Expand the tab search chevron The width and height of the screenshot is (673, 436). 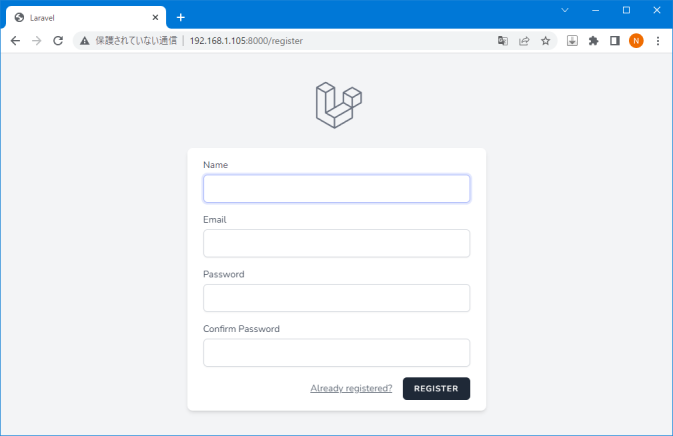pos(565,10)
